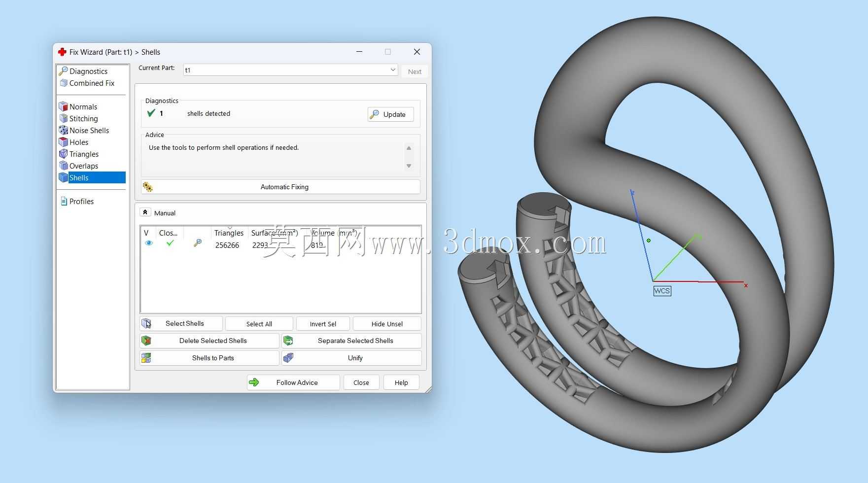Close the Fix Wizard via Close button

coord(361,382)
